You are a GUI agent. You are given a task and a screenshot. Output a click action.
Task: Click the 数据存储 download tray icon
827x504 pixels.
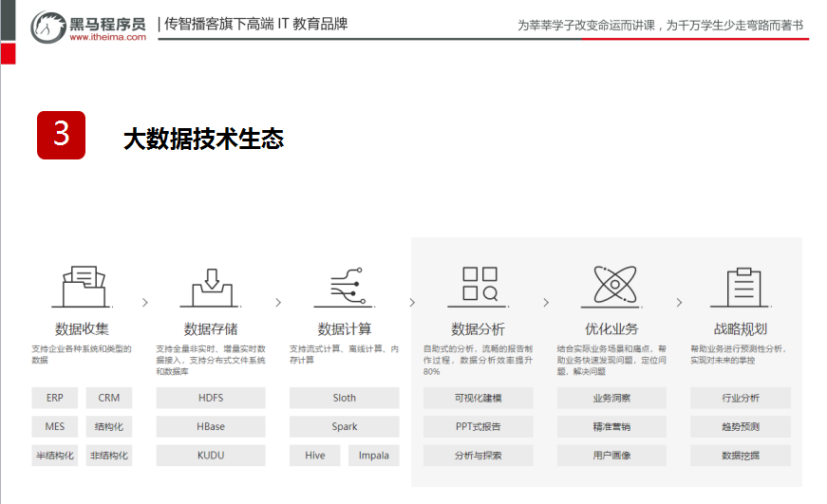(x=211, y=285)
